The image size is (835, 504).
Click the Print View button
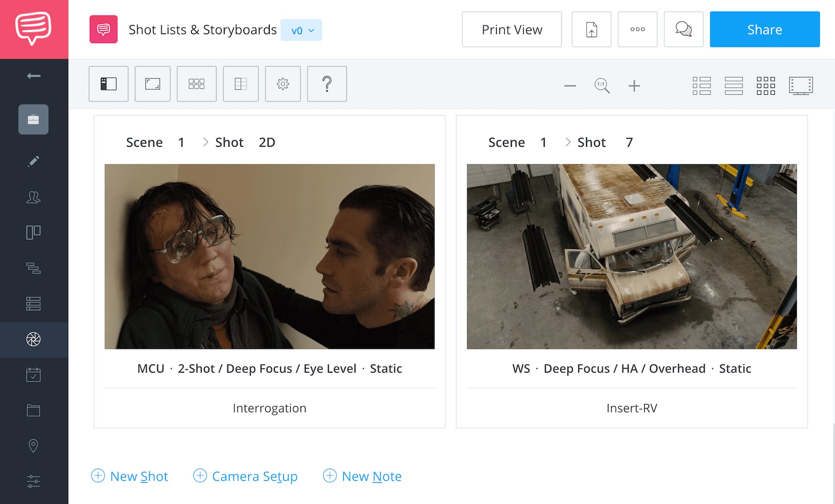[x=512, y=29]
